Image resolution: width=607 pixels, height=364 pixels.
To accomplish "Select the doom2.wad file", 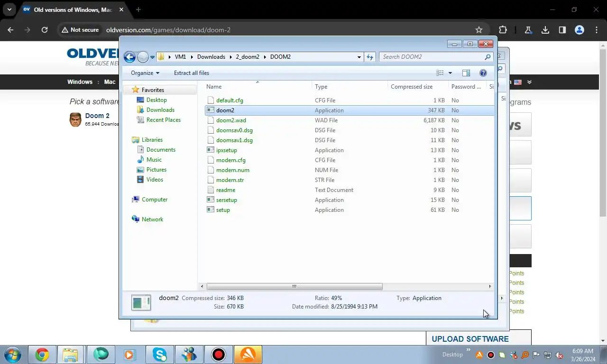I will [231, 120].
